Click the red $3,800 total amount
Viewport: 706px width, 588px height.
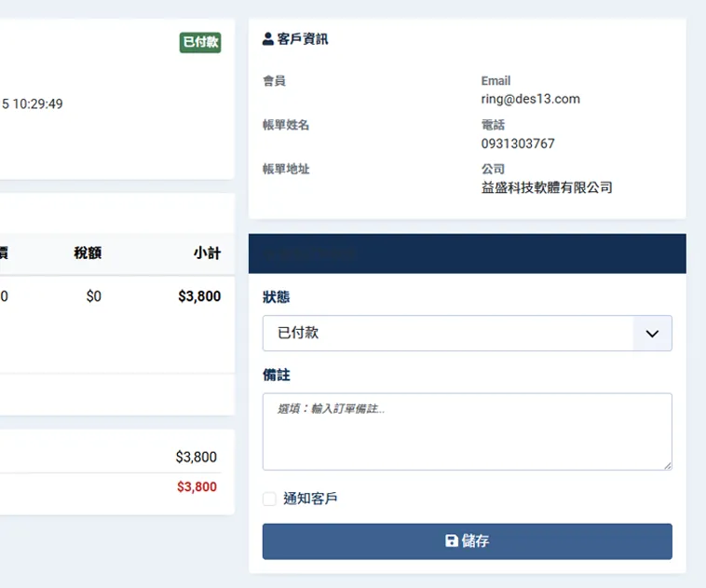point(197,486)
